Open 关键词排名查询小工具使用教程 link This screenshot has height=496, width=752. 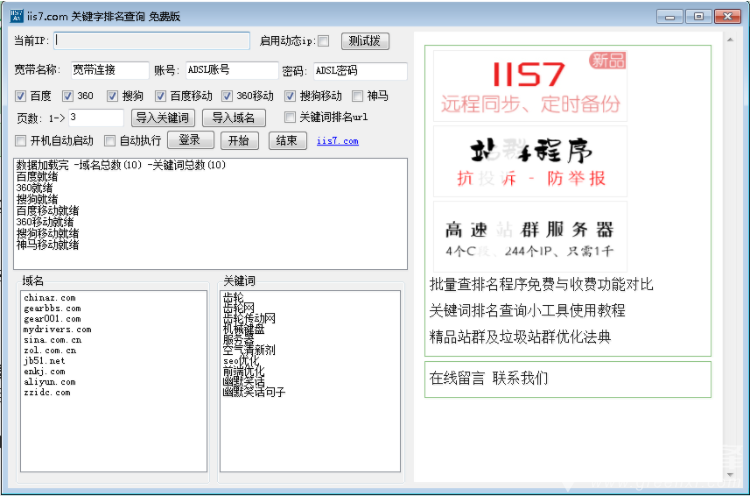(x=527, y=310)
